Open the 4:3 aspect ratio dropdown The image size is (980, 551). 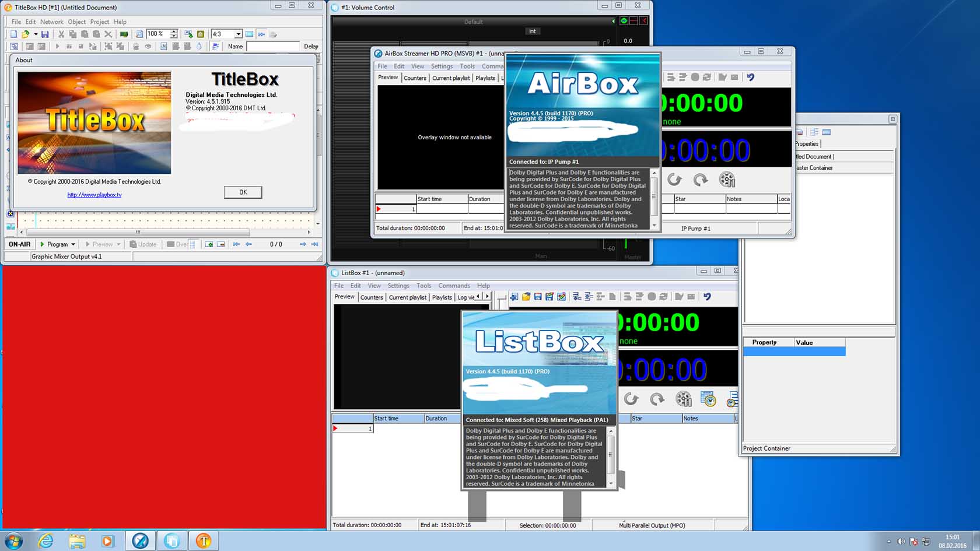(x=238, y=34)
